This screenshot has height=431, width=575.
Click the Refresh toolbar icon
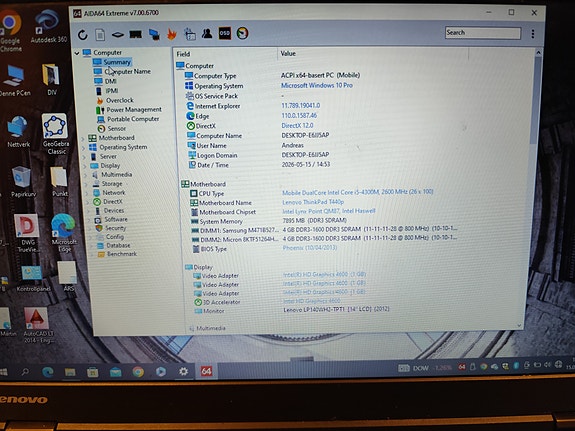point(83,34)
